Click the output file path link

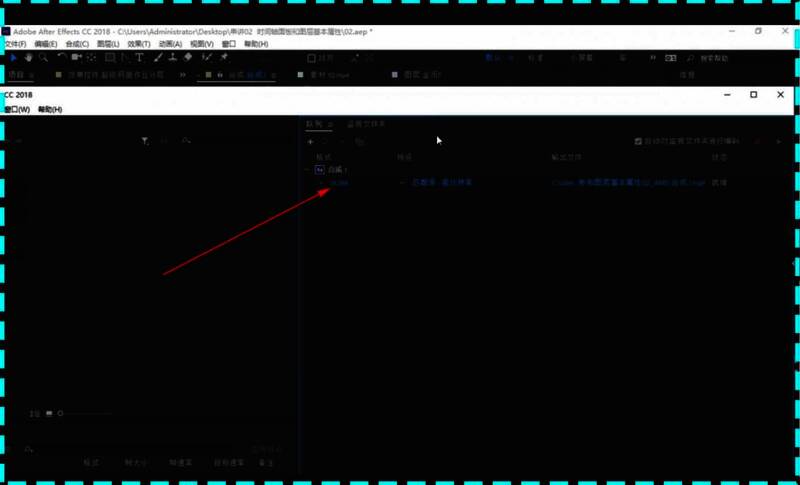pos(628,184)
